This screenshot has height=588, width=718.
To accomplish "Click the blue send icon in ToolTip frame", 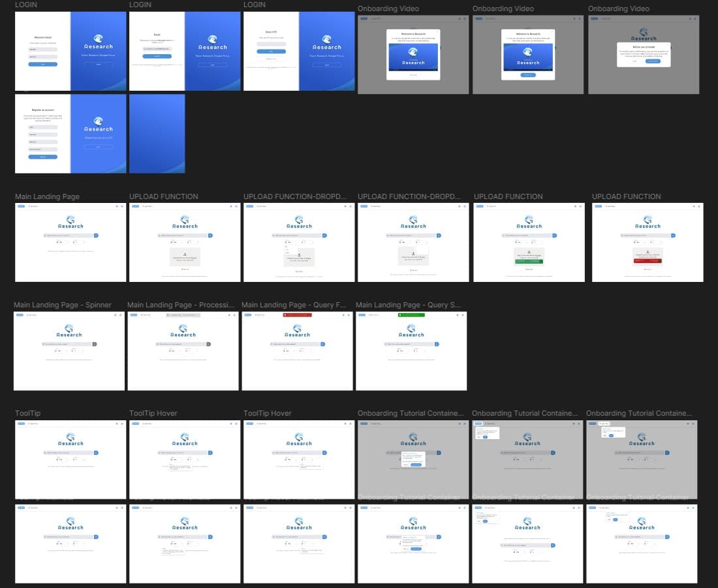I will click(x=96, y=452).
